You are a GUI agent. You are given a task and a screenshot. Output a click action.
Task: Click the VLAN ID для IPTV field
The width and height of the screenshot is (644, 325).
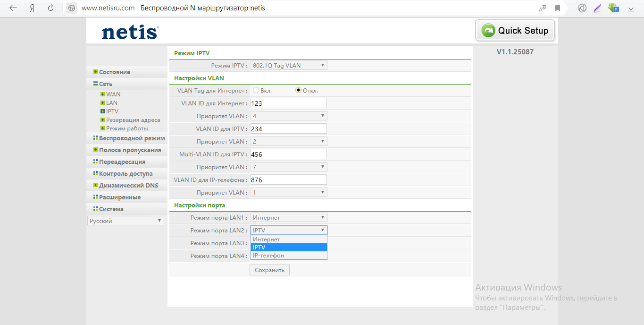click(x=289, y=128)
